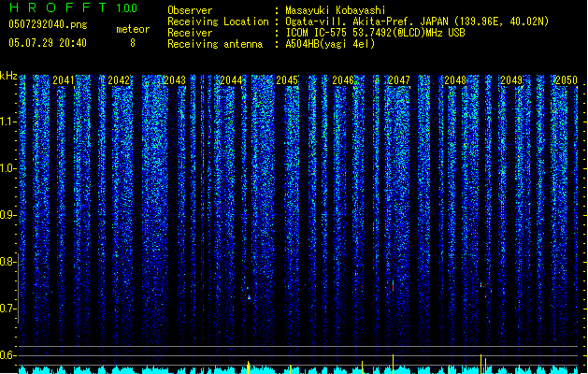The image size is (588, 374).
Task: Click the 0.8 frequency axis tick label
Action: (7, 262)
